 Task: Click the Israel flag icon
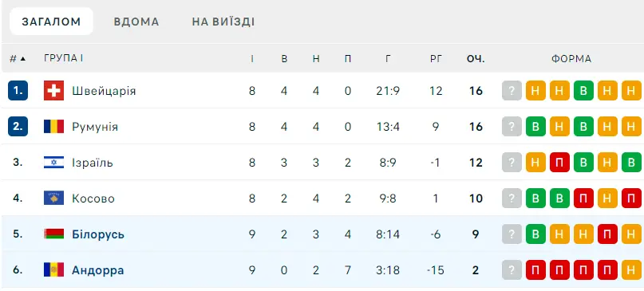53,163
